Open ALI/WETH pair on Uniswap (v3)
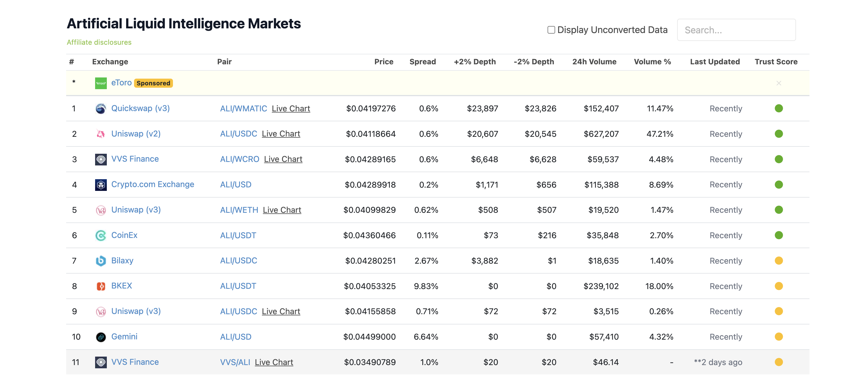Viewport: 868px width, 387px height. tap(239, 210)
